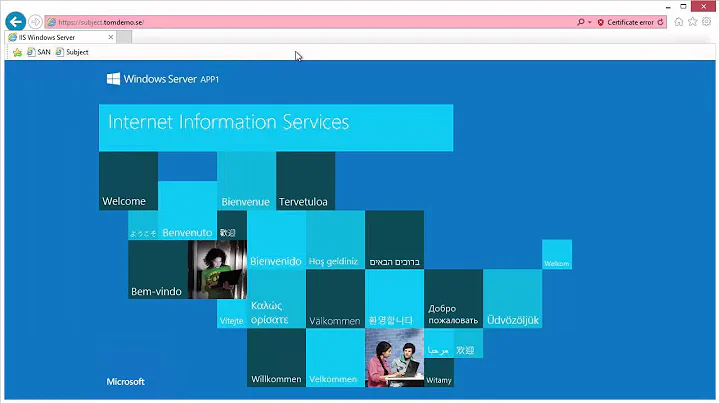Open the SAN favorites bar link

tap(39, 52)
